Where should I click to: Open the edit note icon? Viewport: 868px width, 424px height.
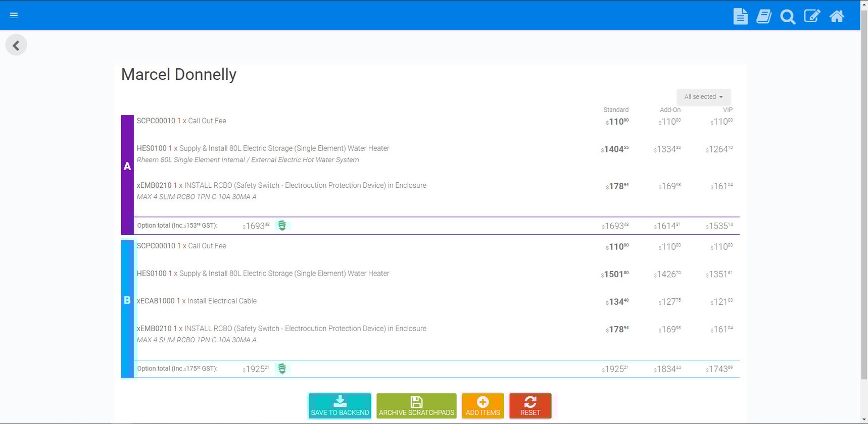811,16
